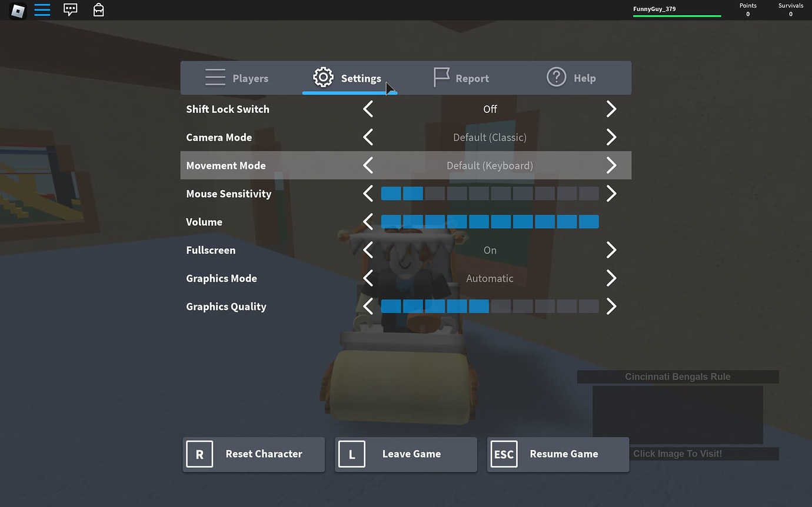This screenshot has height=507, width=812.
Task: Change Graphics Mode from Automatic
Action: pos(611,278)
